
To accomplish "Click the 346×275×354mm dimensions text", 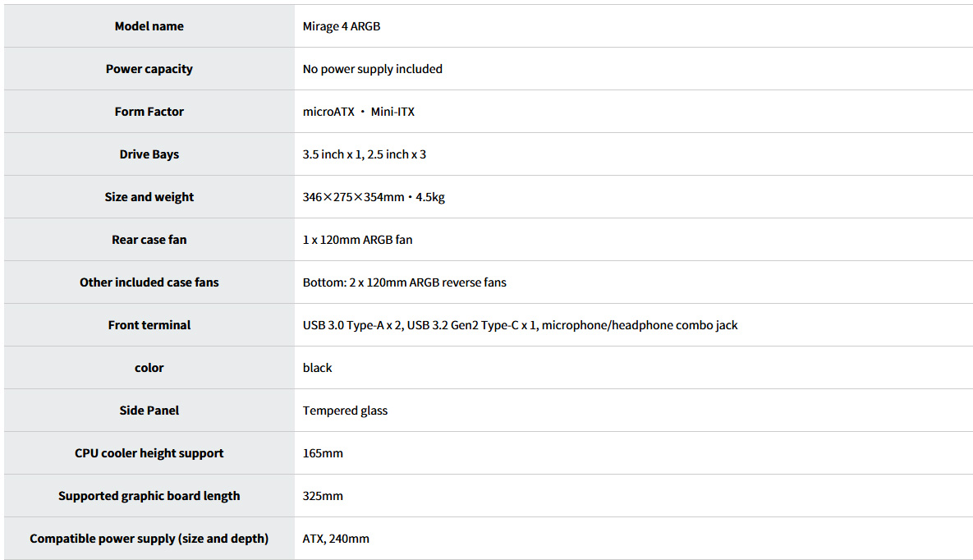I will coord(353,197).
